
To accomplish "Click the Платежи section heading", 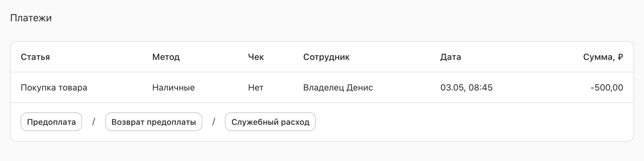I will click(x=31, y=18).
